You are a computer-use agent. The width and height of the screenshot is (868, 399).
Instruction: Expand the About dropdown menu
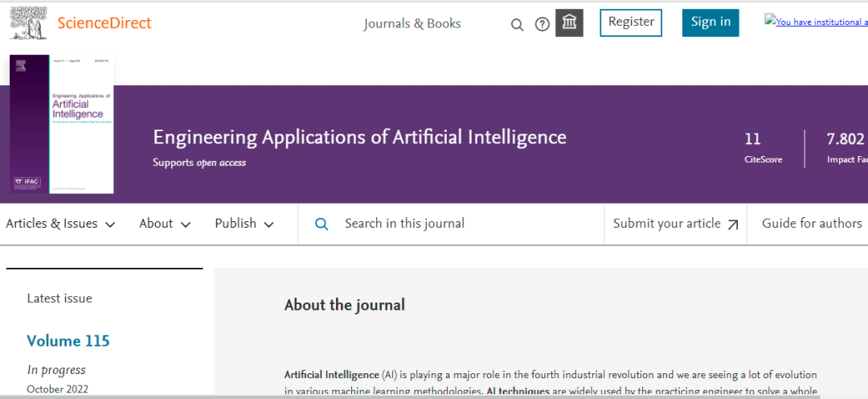(x=165, y=224)
